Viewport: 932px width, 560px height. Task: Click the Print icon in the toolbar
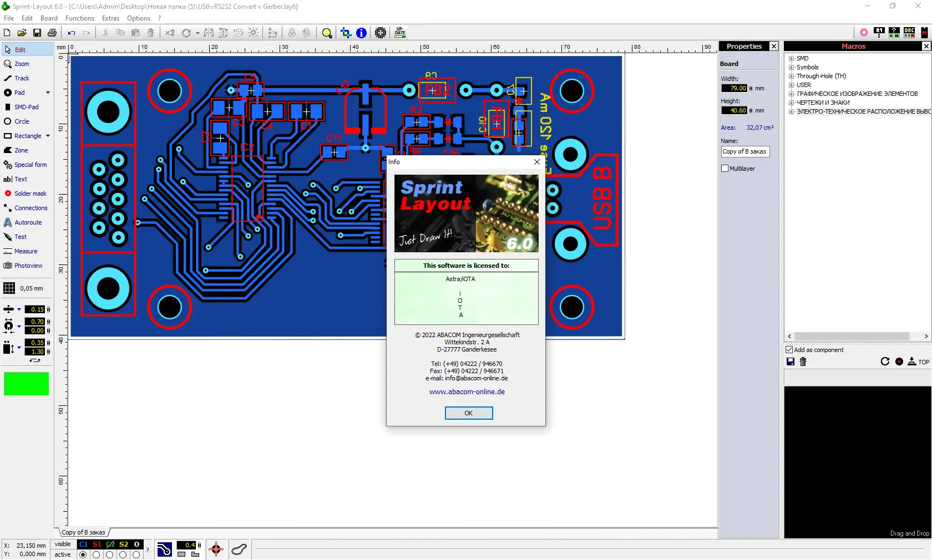pyautogui.click(x=52, y=33)
